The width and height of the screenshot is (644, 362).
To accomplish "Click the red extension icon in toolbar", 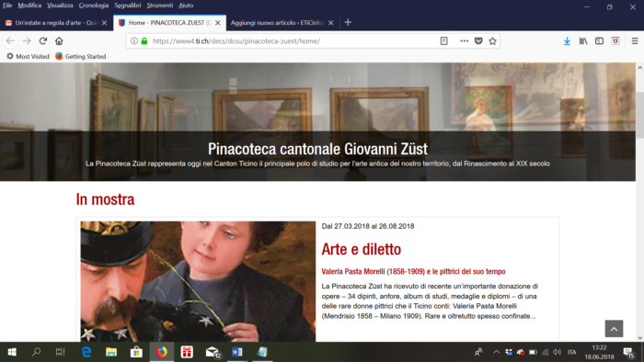I will pyautogui.click(x=615, y=41).
